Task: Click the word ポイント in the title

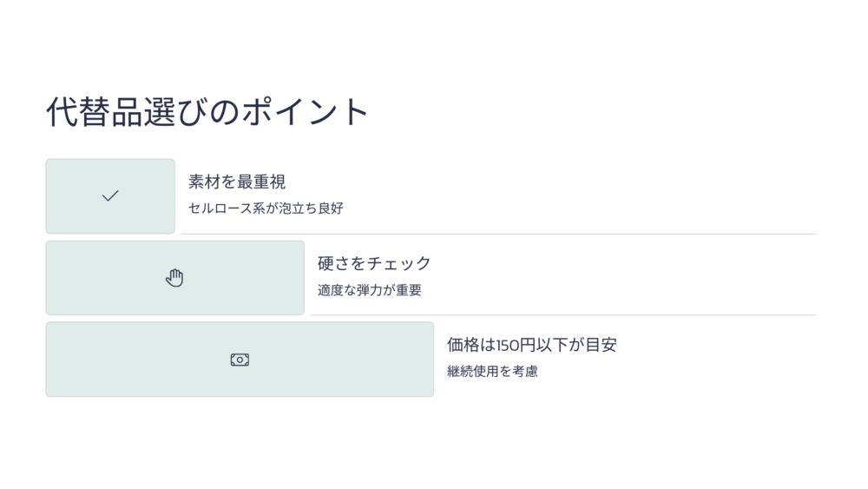Action: (x=305, y=112)
